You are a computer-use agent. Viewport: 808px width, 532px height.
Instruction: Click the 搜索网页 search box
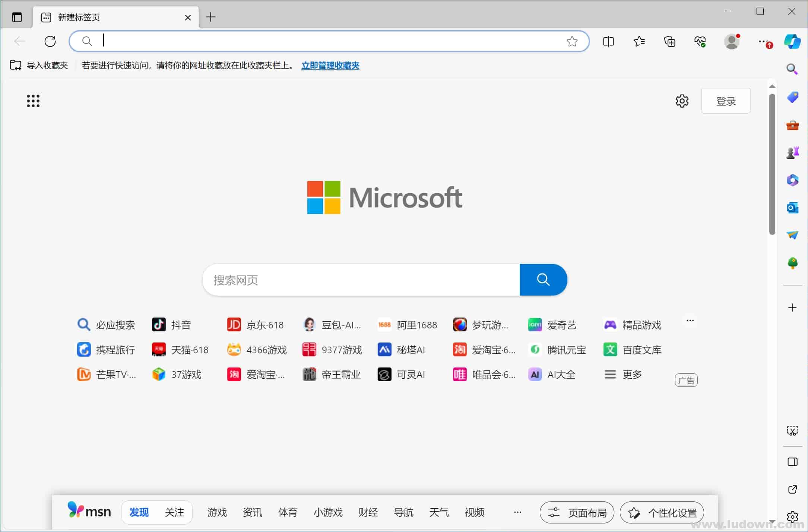click(x=361, y=280)
